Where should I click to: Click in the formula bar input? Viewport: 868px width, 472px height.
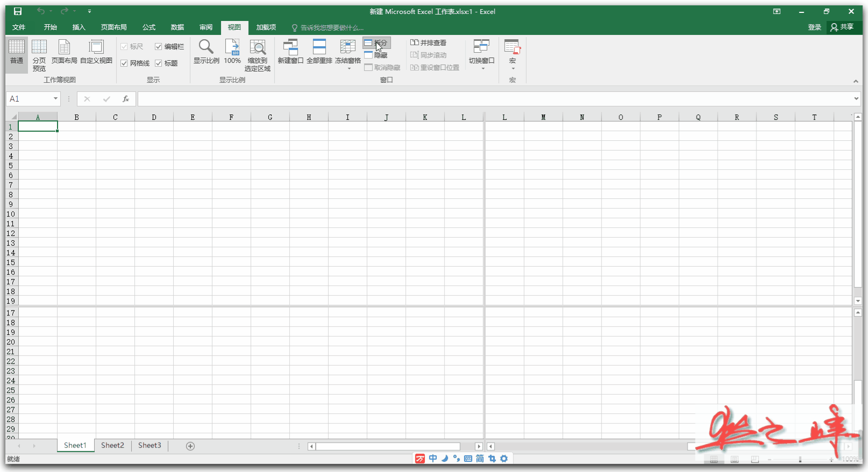tap(495, 99)
